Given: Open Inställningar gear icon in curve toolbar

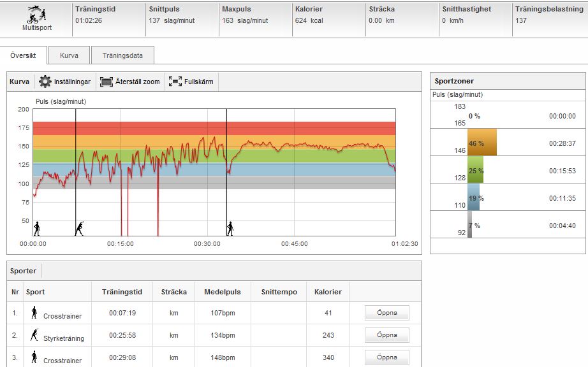Looking at the screenshot, I should 45,82.
